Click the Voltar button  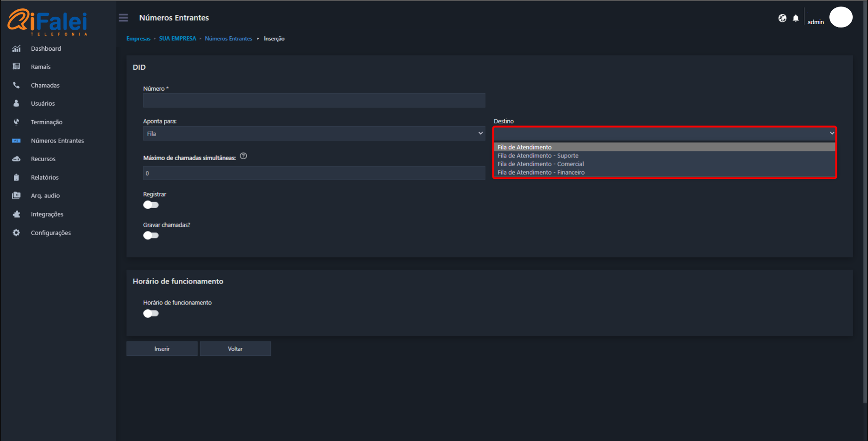point(235,349)
